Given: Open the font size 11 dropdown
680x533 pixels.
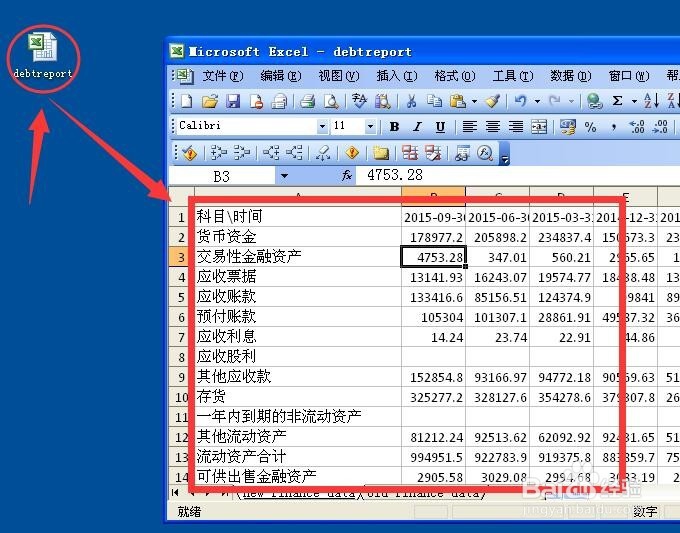Looking at the screenshot, I should coord(370,127).
